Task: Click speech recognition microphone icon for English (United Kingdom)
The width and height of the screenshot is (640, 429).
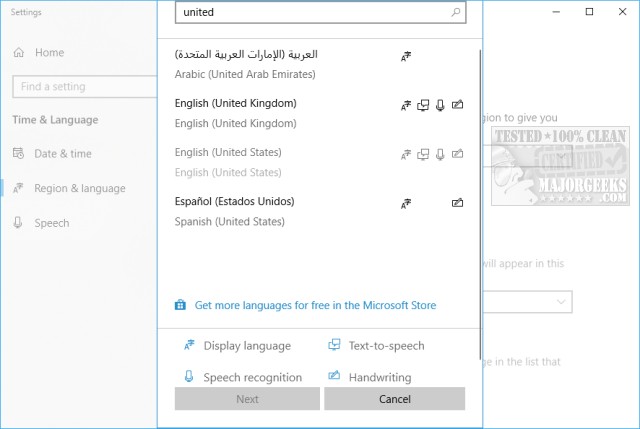Action: (x=440, y=104)
